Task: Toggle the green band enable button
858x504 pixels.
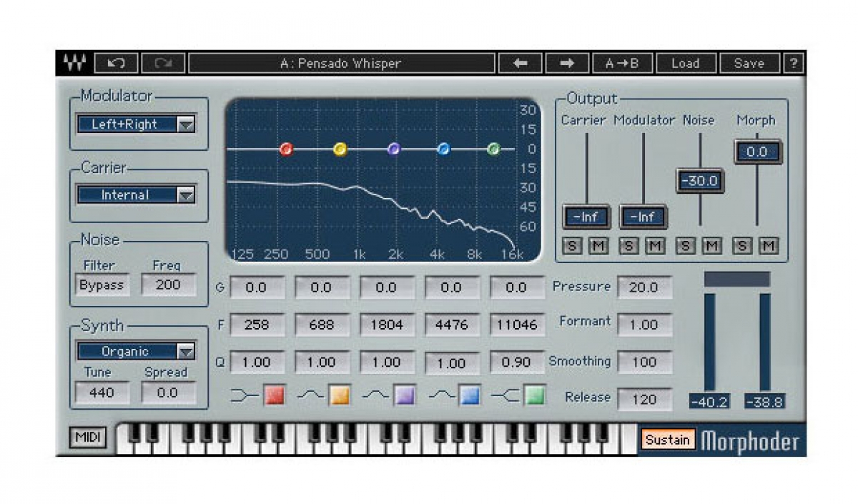Action: click(x=534, y=395)
